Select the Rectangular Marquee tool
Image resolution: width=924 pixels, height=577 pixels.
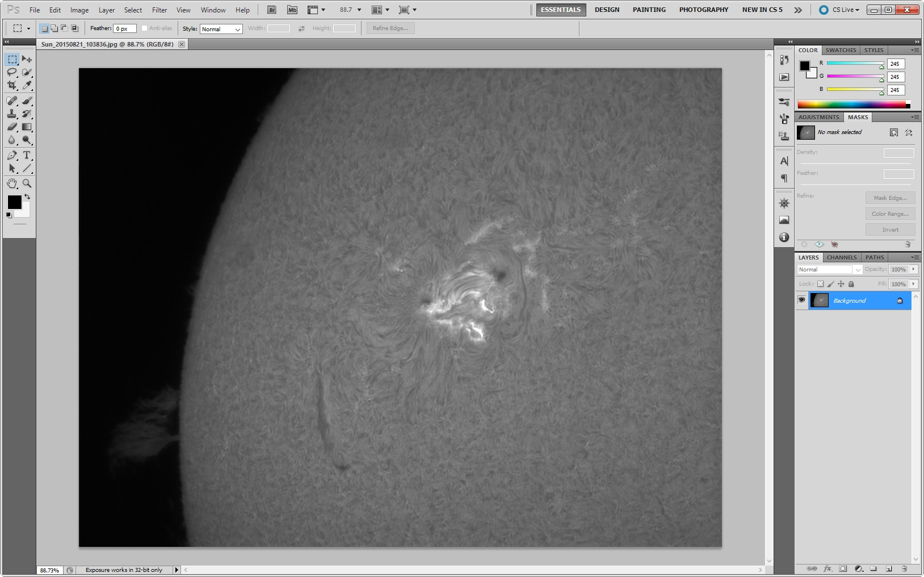[x=12, y=59]
